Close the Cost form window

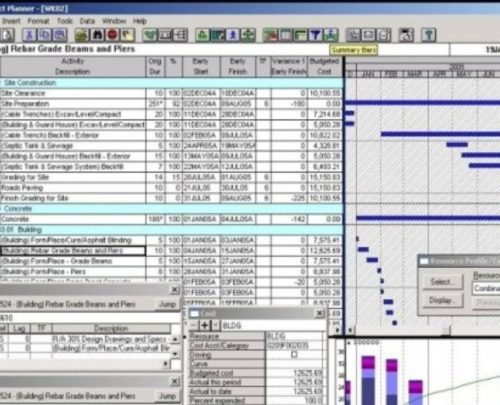319,313
